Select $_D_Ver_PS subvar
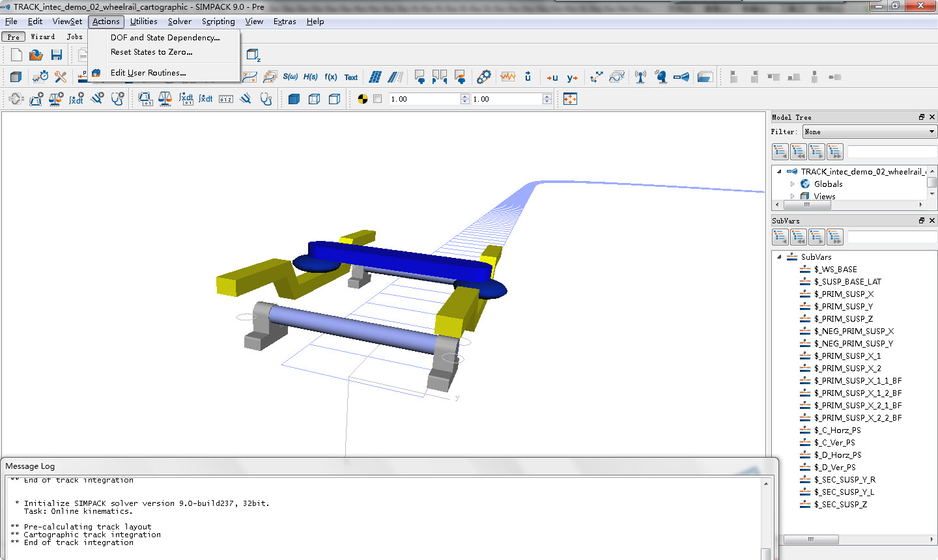This screenshot has height=560, width=938. [834, 468]
